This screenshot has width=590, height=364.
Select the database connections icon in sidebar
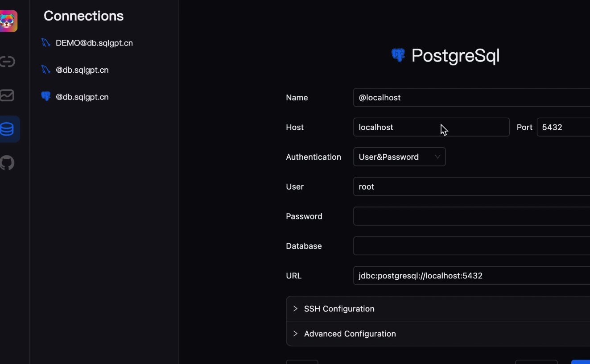coord(8,129)
